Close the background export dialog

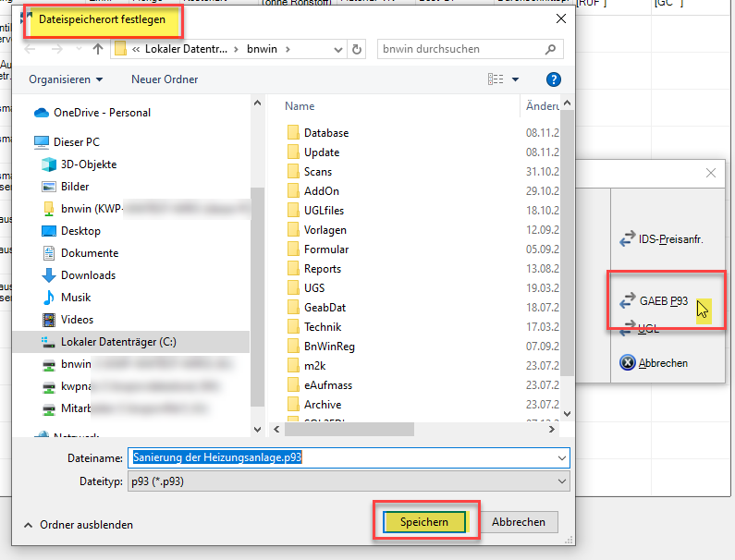click(711, 173)
